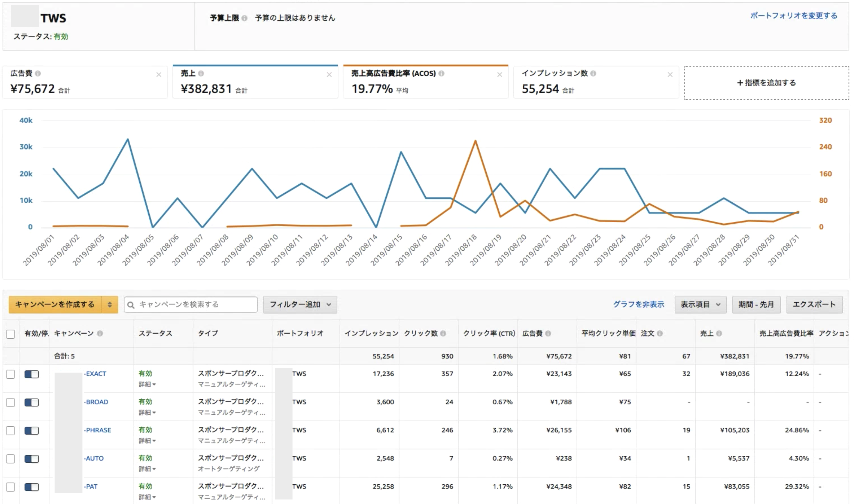Click the 指標を追加する box
Image resolution: width=854 pixels, height=504 pixels.
(x=766, y=83)
